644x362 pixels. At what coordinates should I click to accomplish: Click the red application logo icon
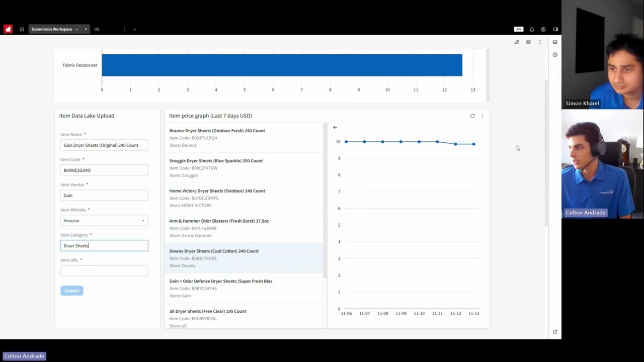click(8, 29)
